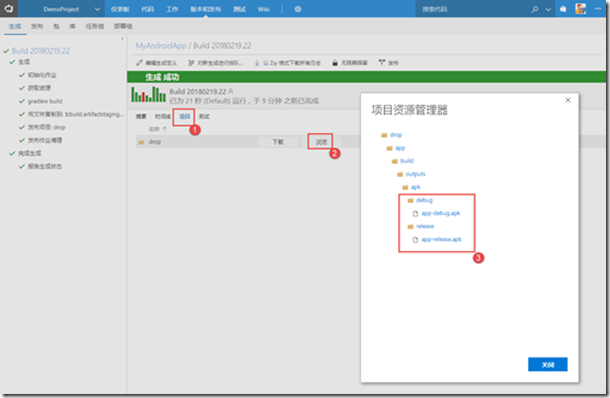610x398 pixels.
Task: Click the app-debug.apk file icon
Action: 415,213
